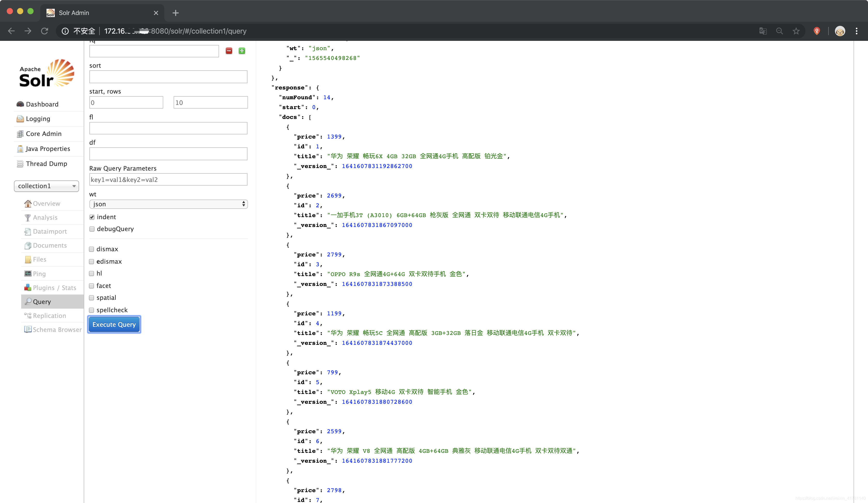Open a new browser tab with plus button
868x503 pixels.
click(176, 13)
